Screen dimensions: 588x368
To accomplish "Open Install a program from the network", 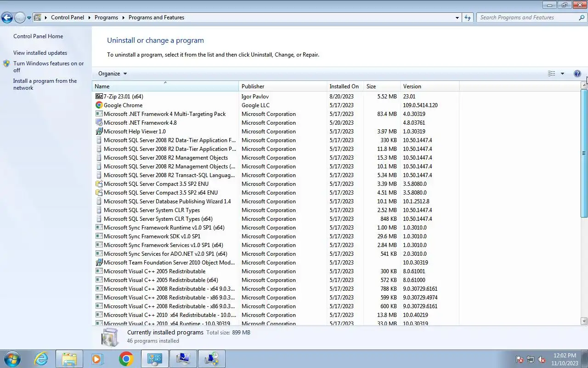I will 45,84.
